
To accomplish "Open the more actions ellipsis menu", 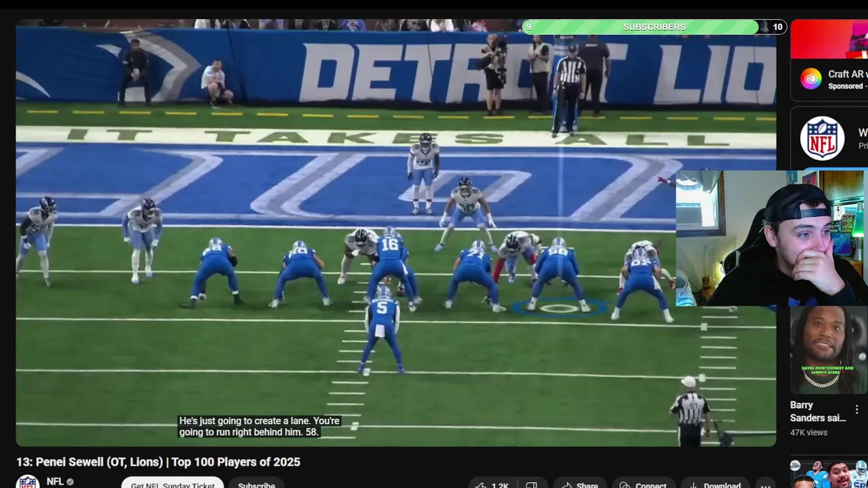I will point(765,484).
